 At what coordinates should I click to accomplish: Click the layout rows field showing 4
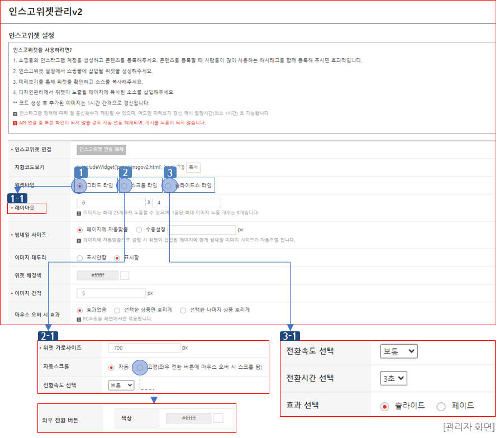coord(186,202)
